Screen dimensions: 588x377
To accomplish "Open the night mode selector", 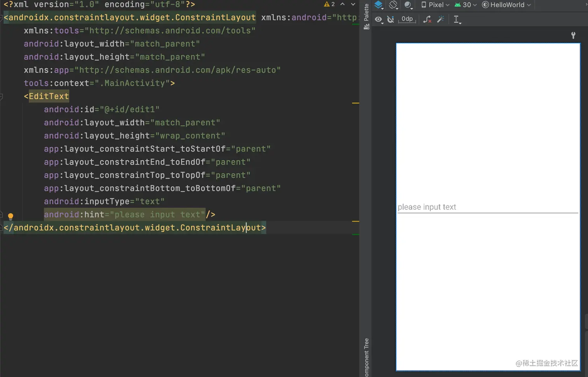I will tap(408, 5).
